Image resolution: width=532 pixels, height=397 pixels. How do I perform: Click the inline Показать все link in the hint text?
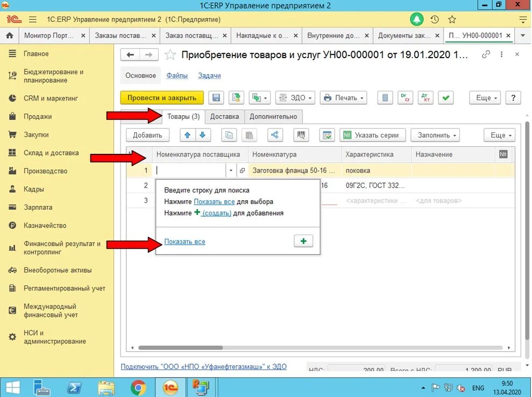(214, 202)
